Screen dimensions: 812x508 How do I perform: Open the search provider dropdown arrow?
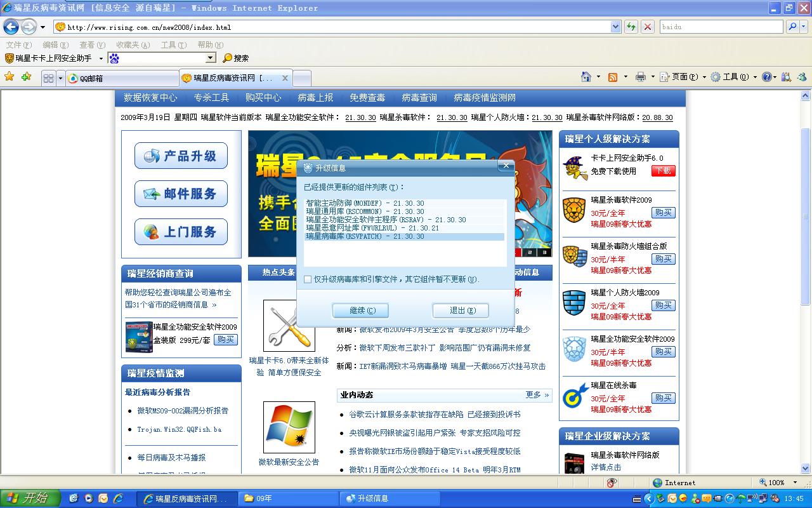click(804, 27)
